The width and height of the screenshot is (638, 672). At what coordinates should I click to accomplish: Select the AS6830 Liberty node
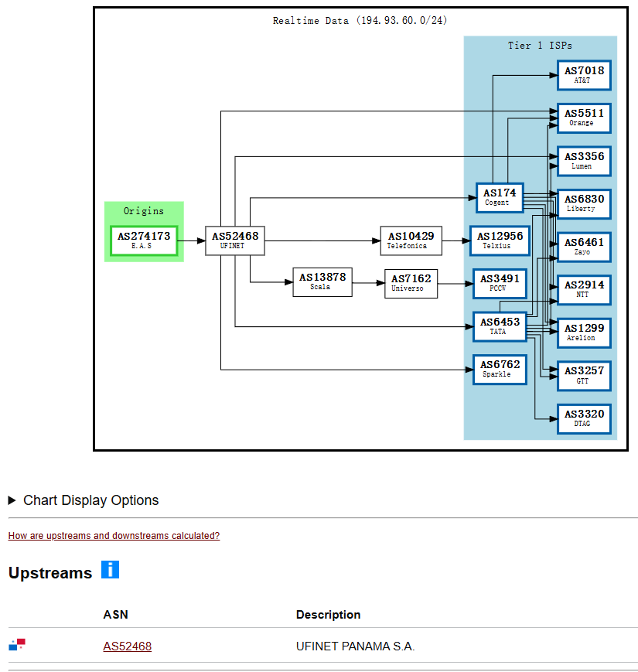584,203
